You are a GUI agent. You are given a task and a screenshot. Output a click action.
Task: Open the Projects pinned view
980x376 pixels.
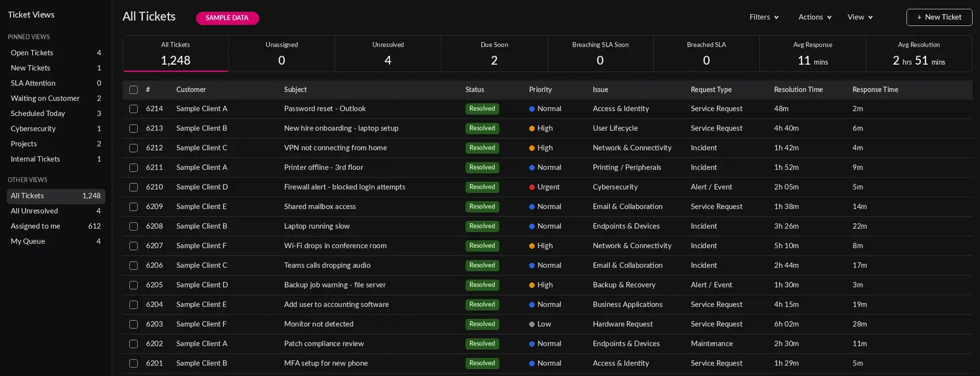[56, 144]
